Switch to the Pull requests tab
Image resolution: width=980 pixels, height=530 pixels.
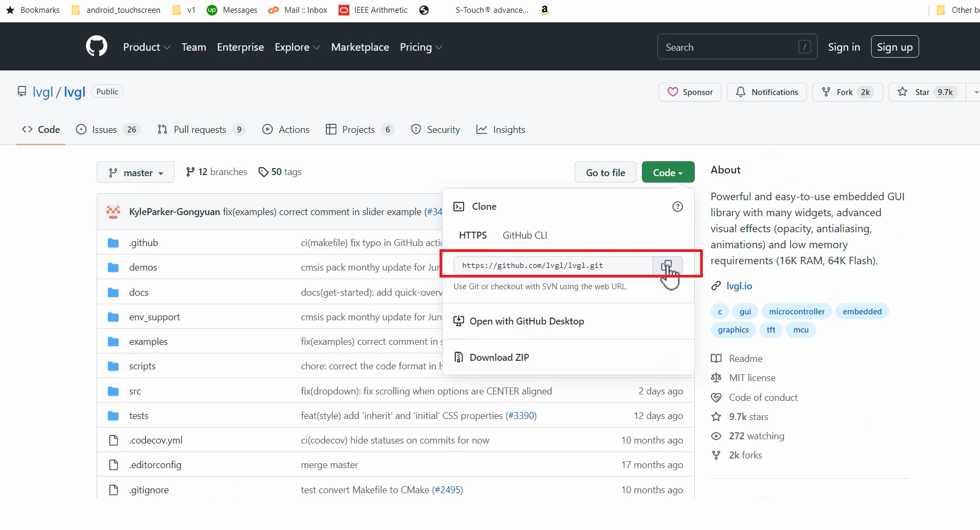pos(201,130)
